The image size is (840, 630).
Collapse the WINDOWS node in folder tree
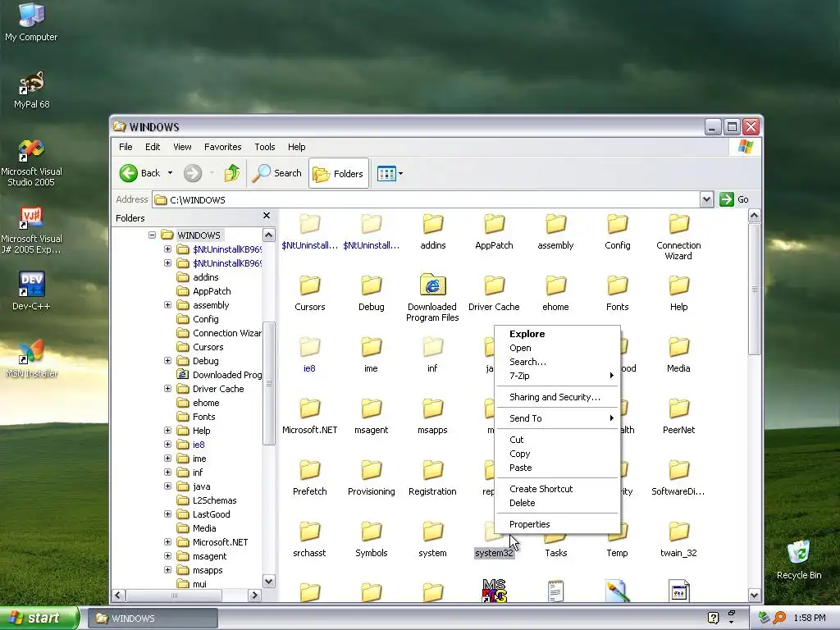pos(152,235)
